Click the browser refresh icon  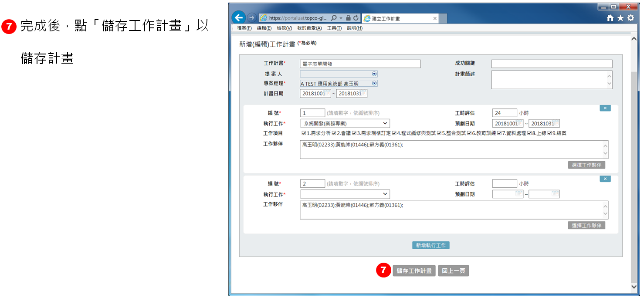click(356, 18)
